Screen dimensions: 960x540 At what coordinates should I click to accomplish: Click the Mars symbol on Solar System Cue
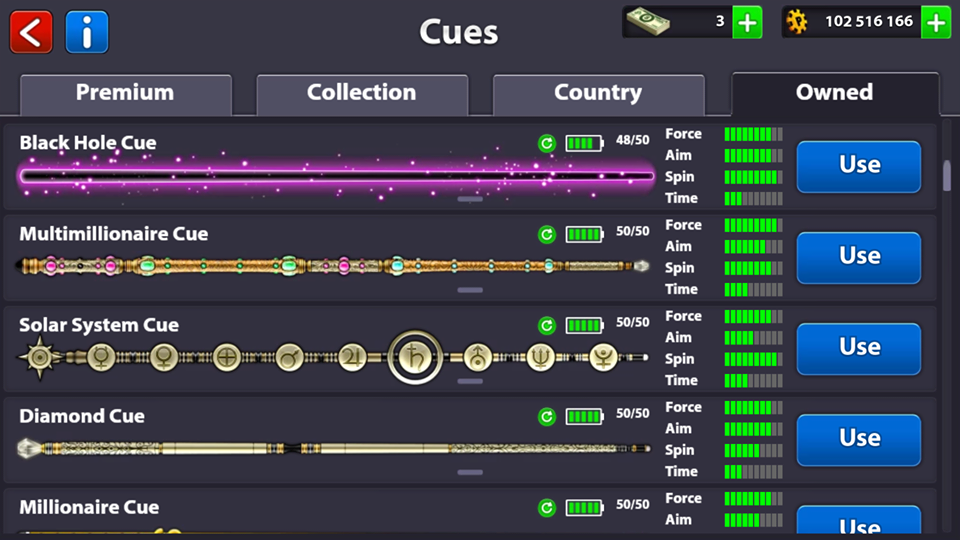point(290,358)
